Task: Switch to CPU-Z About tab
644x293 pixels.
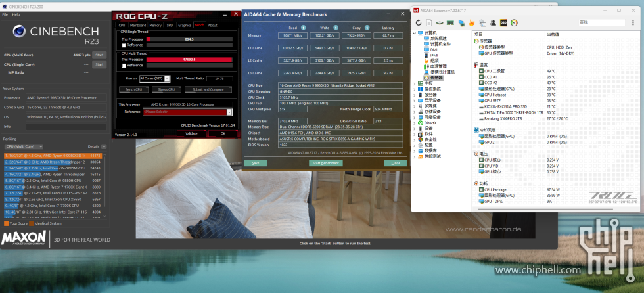Action: pyautogui.click(x=212, y=25)
